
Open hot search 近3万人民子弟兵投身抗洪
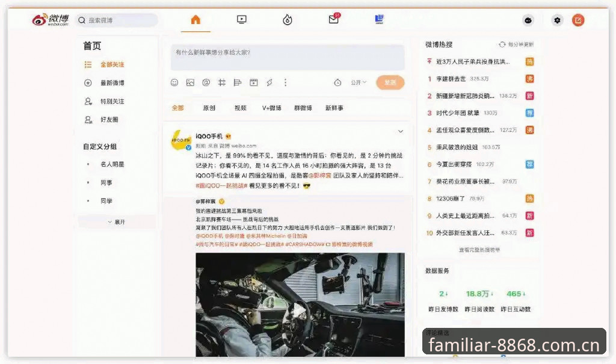[x=473, y=62]
